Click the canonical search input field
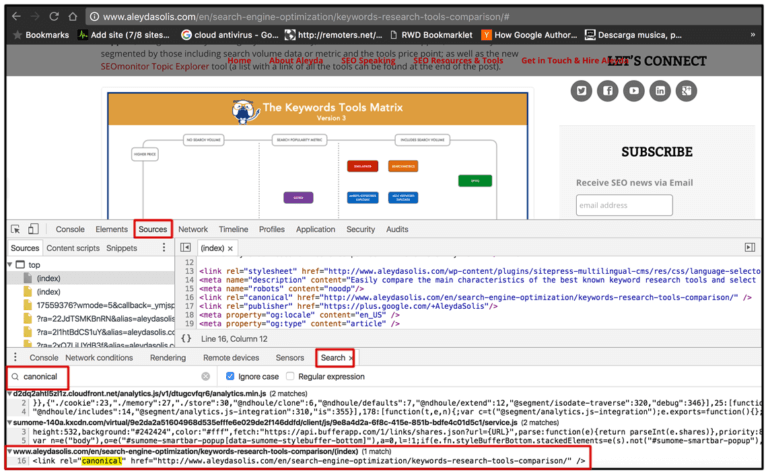Image resolution: width=768 pixels, height=475 pixels. 111,377
